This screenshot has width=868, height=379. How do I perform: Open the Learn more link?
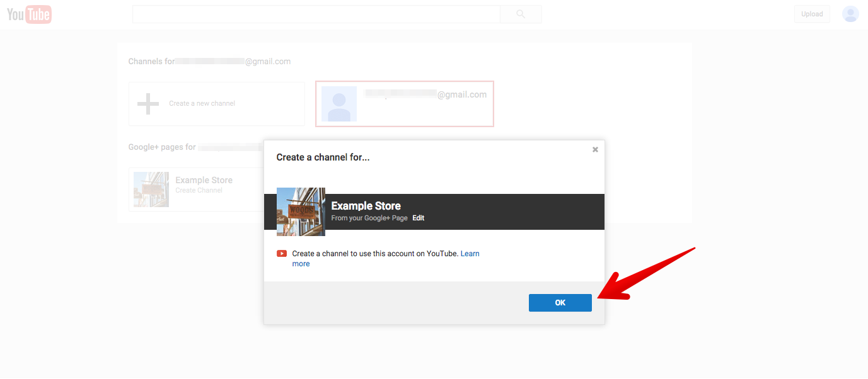tap(470, 253)
